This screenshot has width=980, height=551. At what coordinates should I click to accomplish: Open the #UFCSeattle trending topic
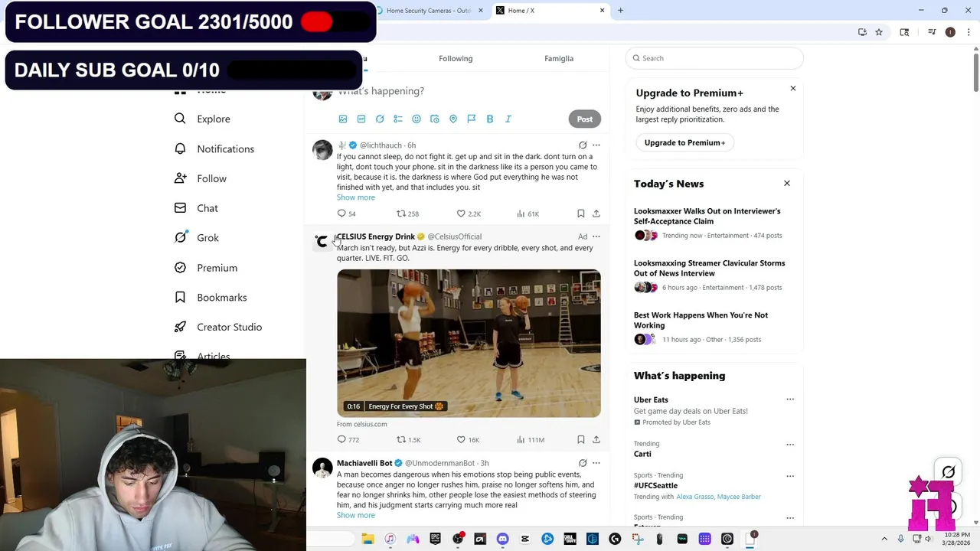tap(655, 485)
